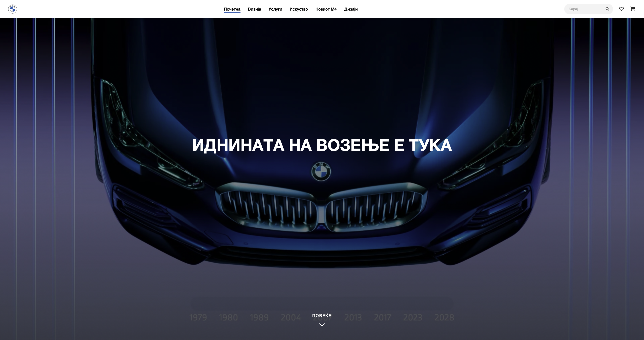
Task: Select year 2028 on the timeline
Action: coord(444,318)
